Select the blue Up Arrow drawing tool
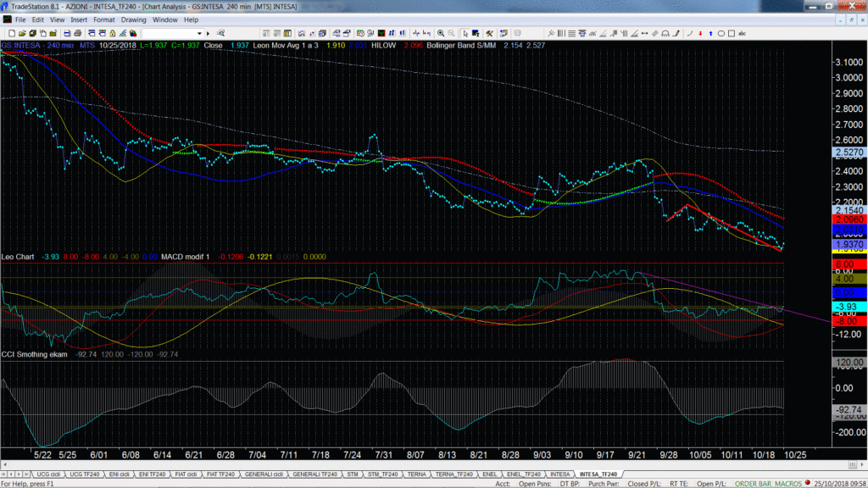 point(711,33)
